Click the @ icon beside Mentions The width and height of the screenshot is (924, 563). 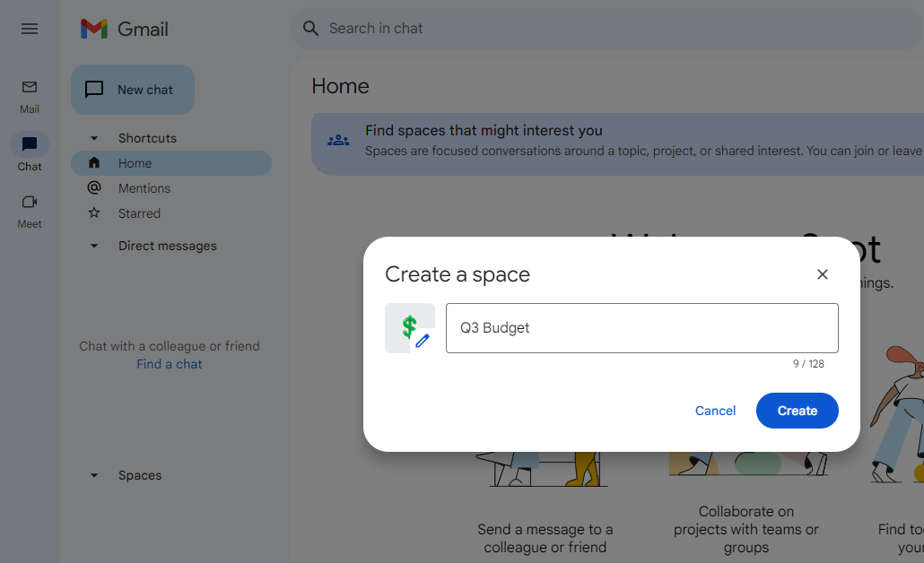click(x=94, y=187)
